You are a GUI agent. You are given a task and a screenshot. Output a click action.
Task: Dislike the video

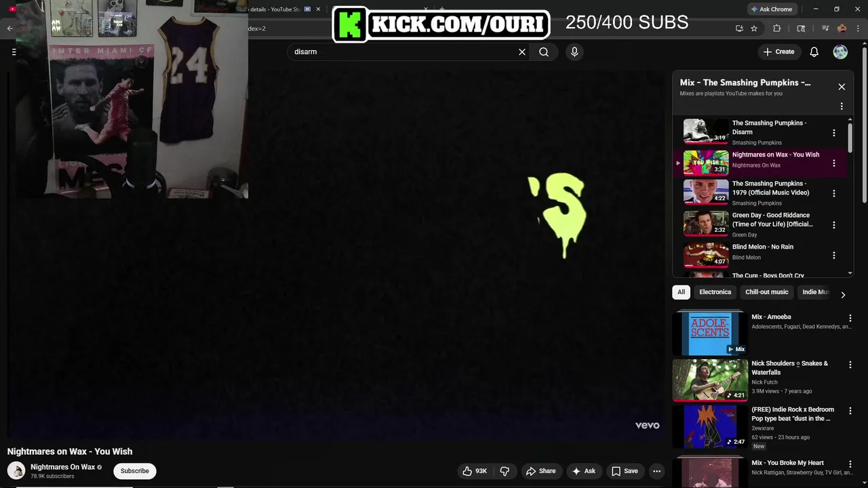(x=505, y=471)
